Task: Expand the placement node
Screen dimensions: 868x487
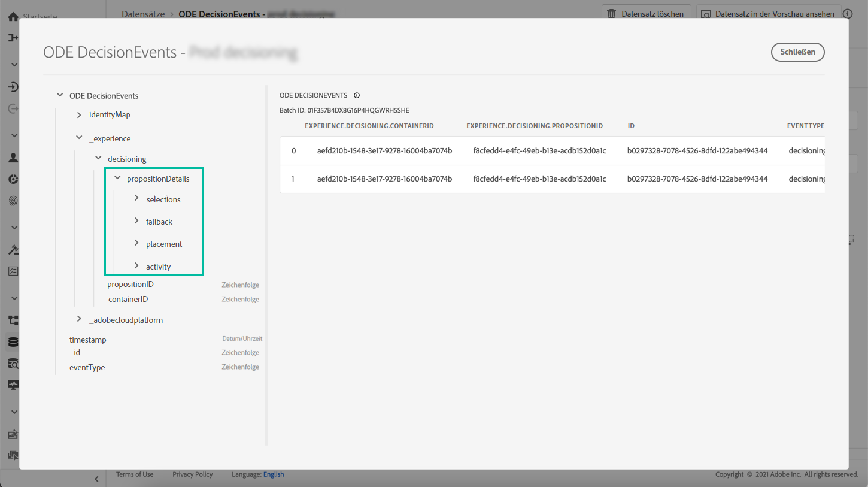Action: coord(136,243)
